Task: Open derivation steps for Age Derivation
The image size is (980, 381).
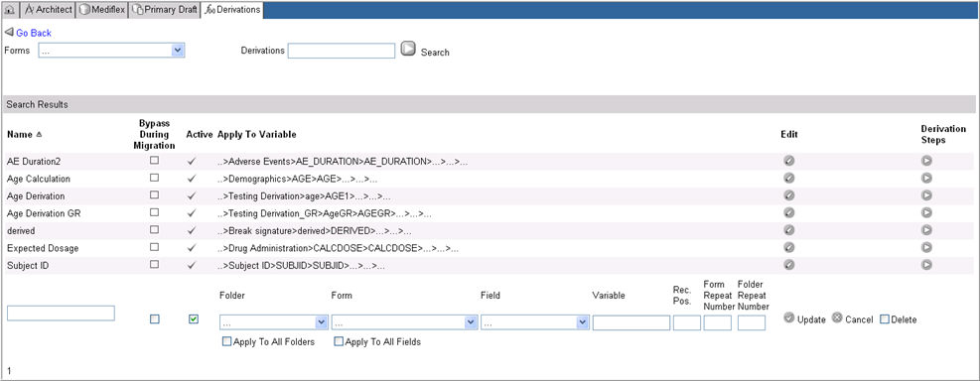Action: point(926,195)
